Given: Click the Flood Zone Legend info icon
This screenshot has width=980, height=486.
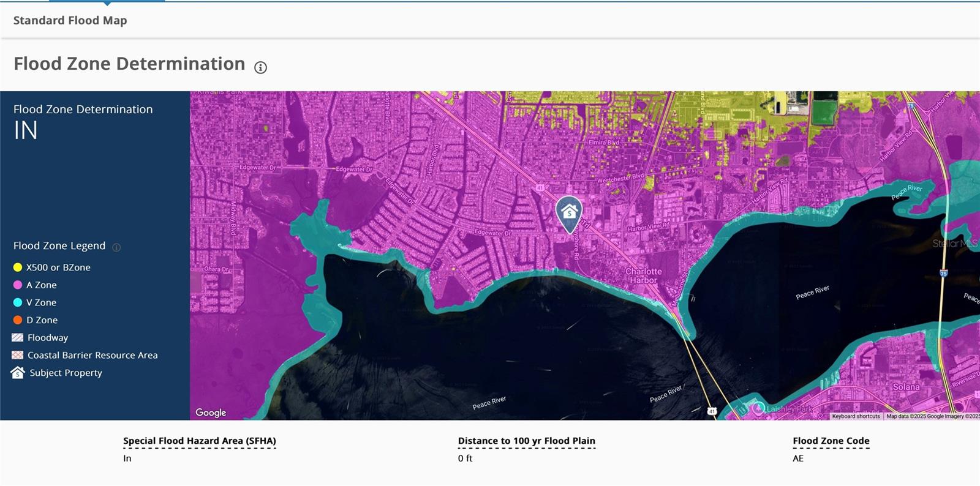Looking at the screenshot, I should pyautogui.click(x=116, y=247).
